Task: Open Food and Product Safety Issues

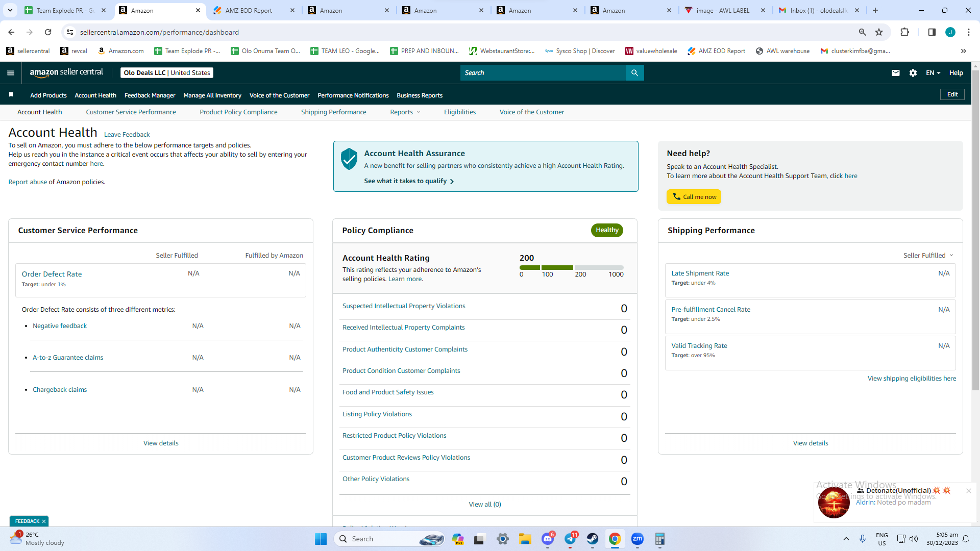Action: 388,392
